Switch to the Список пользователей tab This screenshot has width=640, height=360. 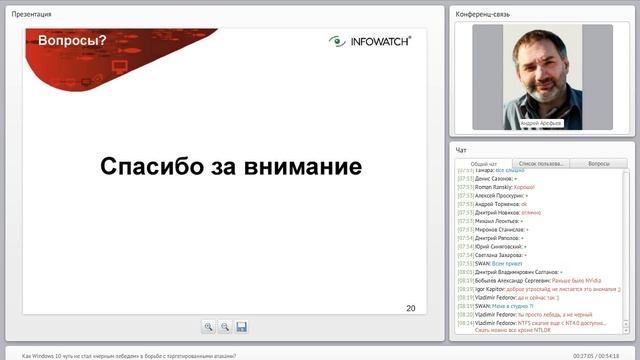point(541,163)
